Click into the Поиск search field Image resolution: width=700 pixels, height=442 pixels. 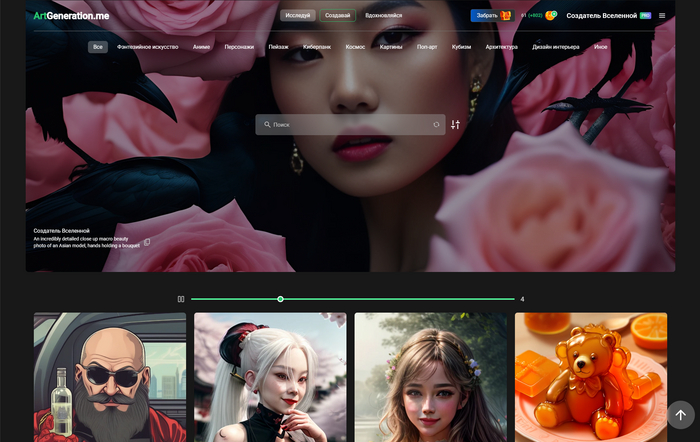[x=350, y=125]
